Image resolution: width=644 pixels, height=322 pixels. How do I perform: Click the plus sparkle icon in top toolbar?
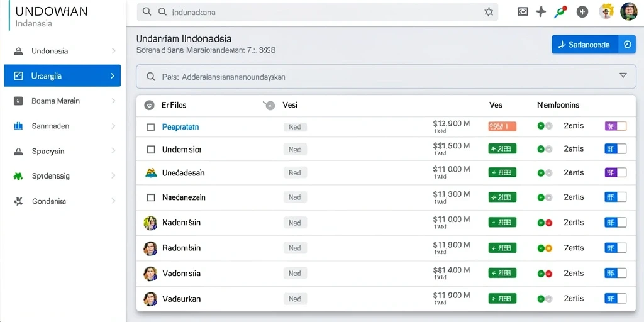[541, 12]
